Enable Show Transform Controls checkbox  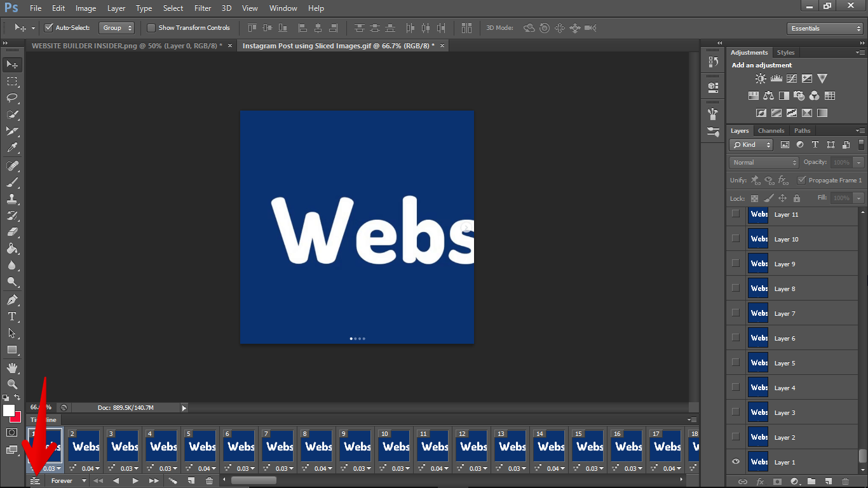(x=151, y=28)
